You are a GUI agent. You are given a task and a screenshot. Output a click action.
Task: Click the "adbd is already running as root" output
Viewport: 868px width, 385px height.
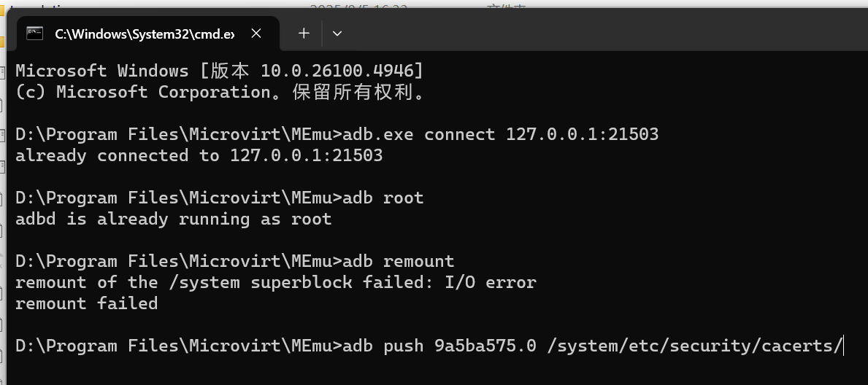click(x=173, y=219)
